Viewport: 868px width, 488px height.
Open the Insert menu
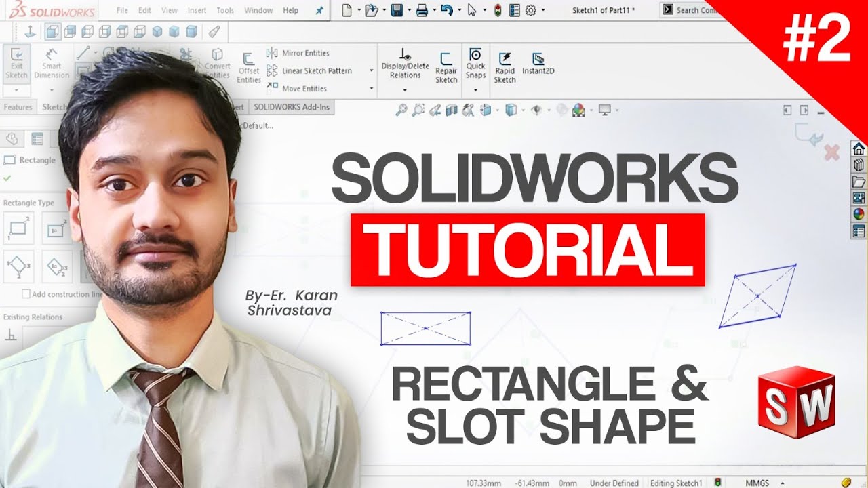197,10
